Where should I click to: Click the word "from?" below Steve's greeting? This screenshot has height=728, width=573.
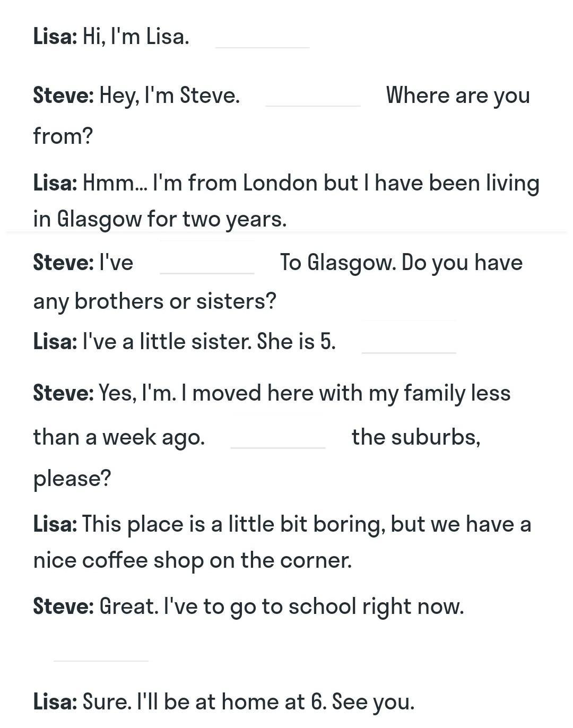[63, 136]
